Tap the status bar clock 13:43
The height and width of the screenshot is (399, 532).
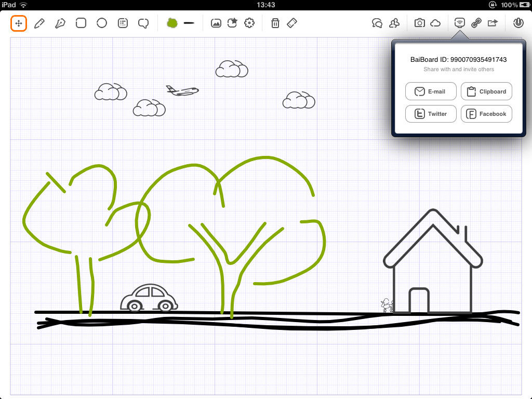pos(265,5)
